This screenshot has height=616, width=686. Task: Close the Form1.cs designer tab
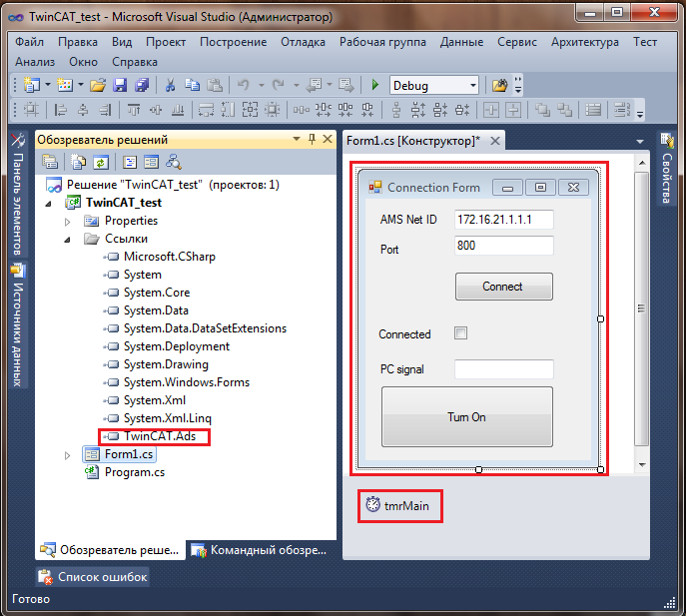coord(495,141)
